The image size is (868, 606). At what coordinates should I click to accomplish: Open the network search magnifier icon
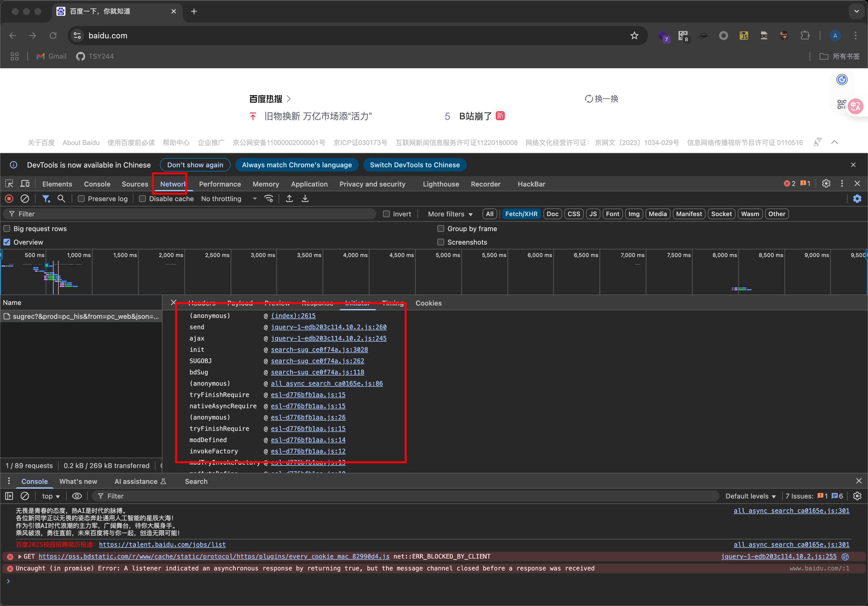pos(61,199)
